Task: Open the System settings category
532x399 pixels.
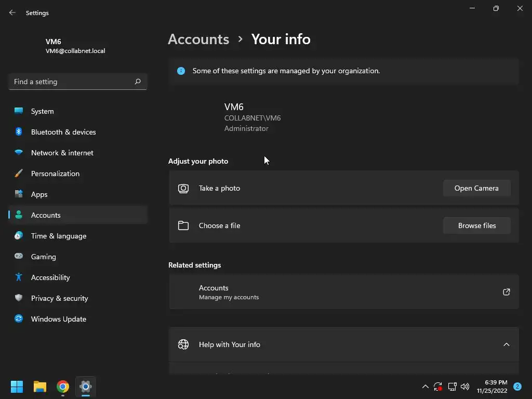Action: tap(42, 111)
